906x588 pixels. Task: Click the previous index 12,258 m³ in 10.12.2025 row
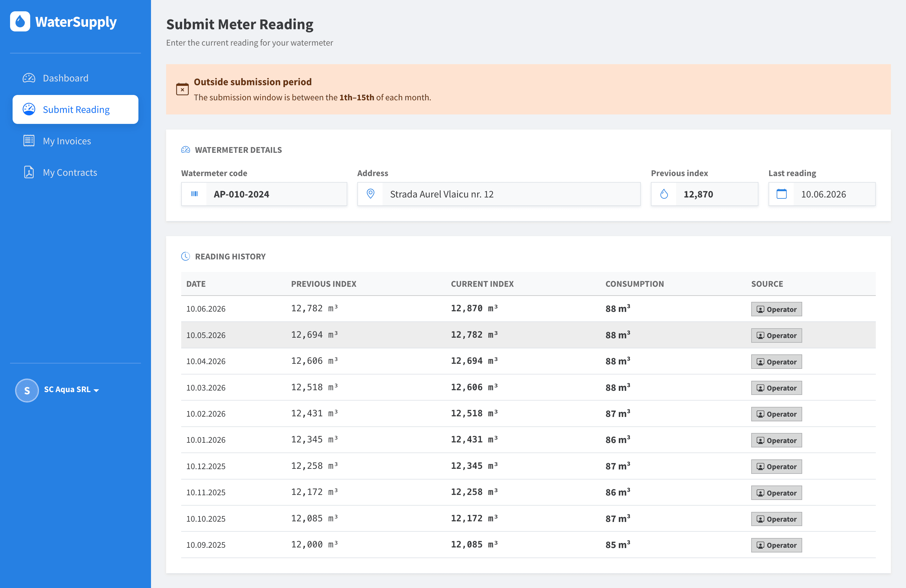[315, 466]
